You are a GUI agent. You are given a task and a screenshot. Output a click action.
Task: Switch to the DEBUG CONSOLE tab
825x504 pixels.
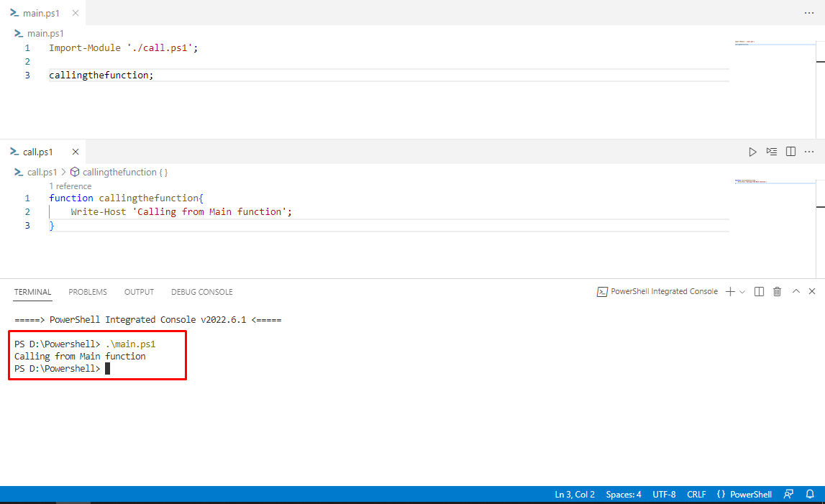[x=201, y=292]
